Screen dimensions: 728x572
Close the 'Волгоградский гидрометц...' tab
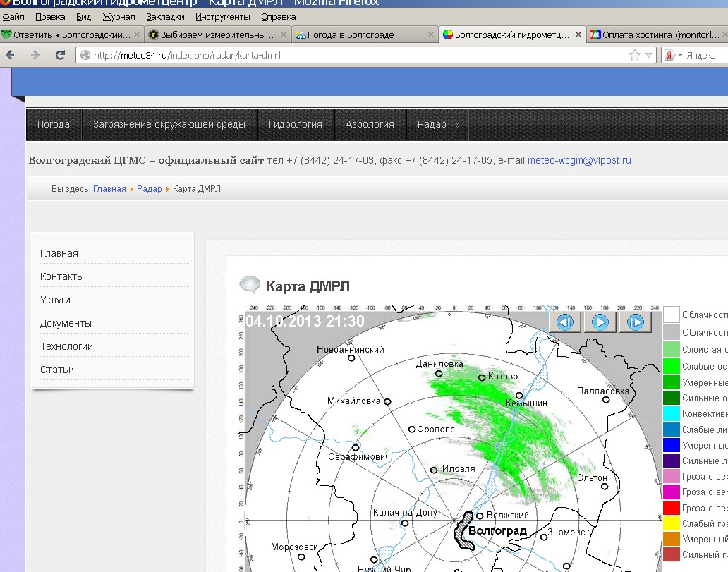coord(578,35)
